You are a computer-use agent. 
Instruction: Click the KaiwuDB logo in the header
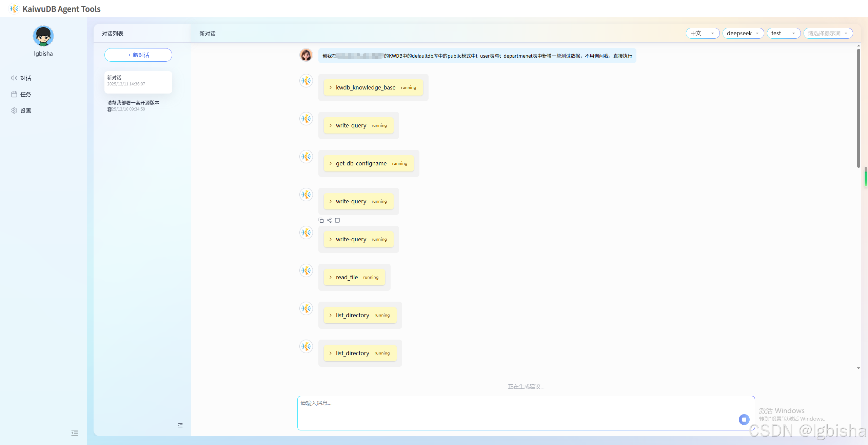(x=14, y=8)
